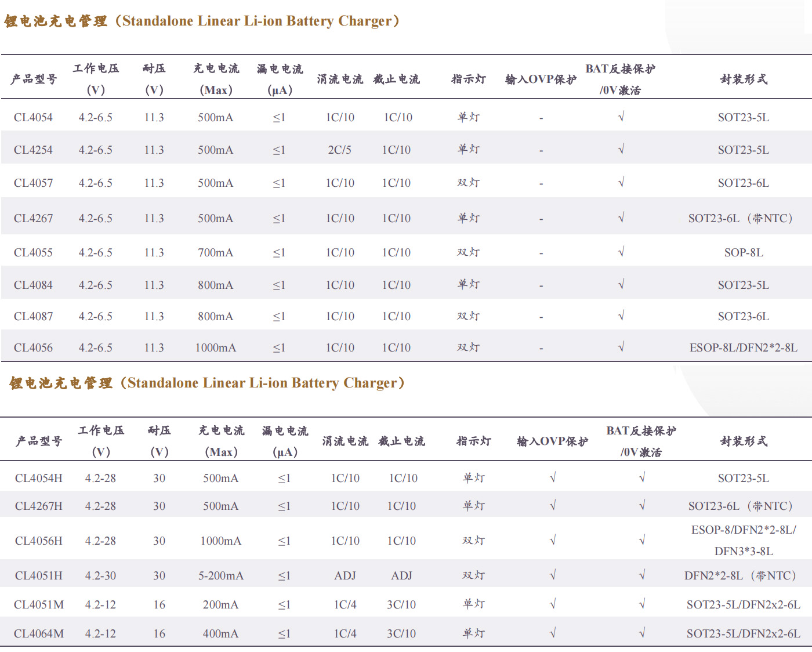Click the DFN3*3-8L package text
812x652 pixels.
point(744,552)
